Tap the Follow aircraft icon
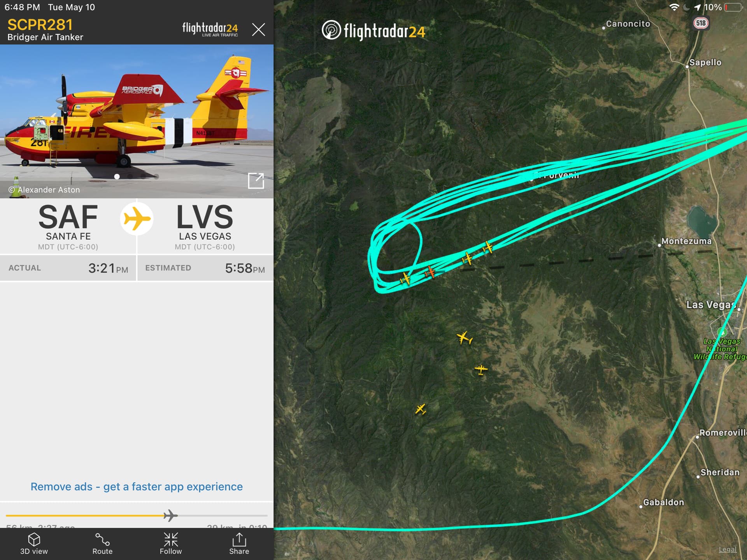Image resolution: width=747 pixels, height=560 pixels. [171, 543]
